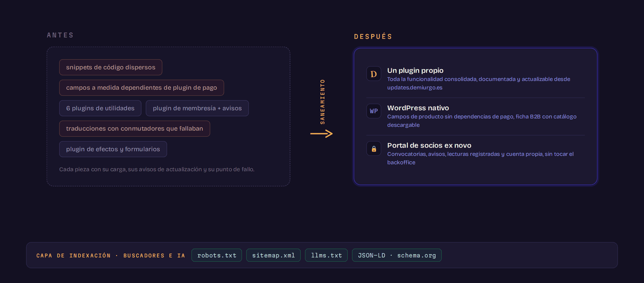Click the padlock icon beside Portal de socios
Image resolution: width=644 pixels, height=283 pixels.
pos(374,148)
